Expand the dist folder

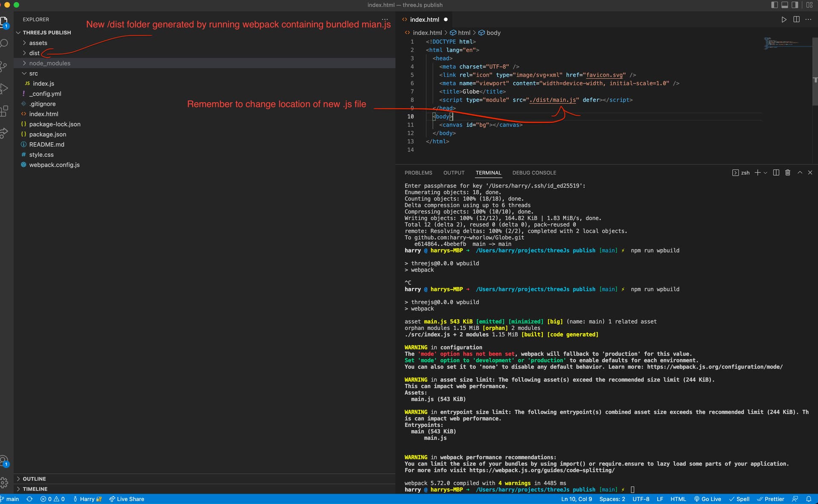(x=34, y=53)
